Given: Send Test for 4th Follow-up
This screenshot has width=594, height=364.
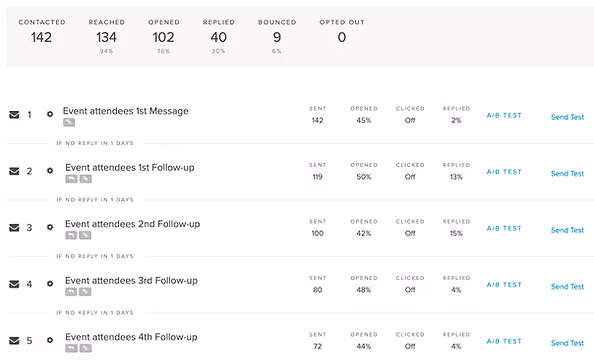Looking at the screenshot, I should (x=567, y=343).
